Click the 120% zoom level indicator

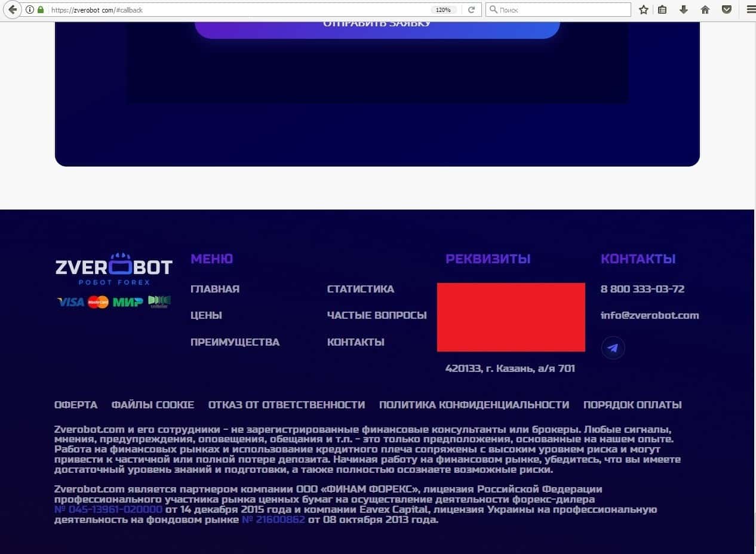pyautogui.click(x=443, y=10)
